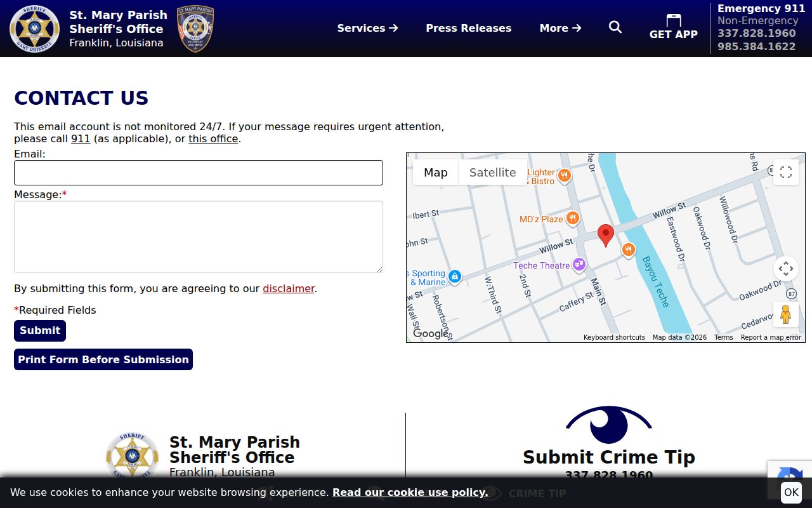Select the Street View pegman icon
Screen dimensions: 812x508
point(785,314)
